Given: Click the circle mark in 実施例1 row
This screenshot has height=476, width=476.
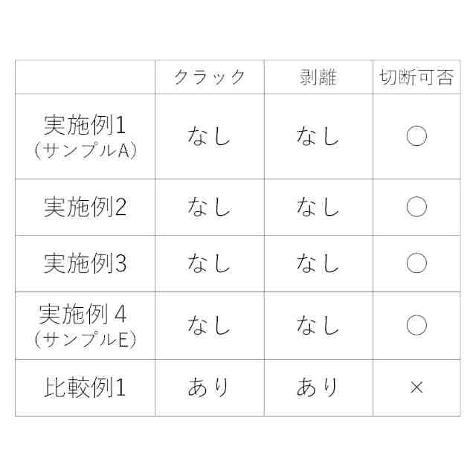Looking at the screenshot, I should [416, 136].
